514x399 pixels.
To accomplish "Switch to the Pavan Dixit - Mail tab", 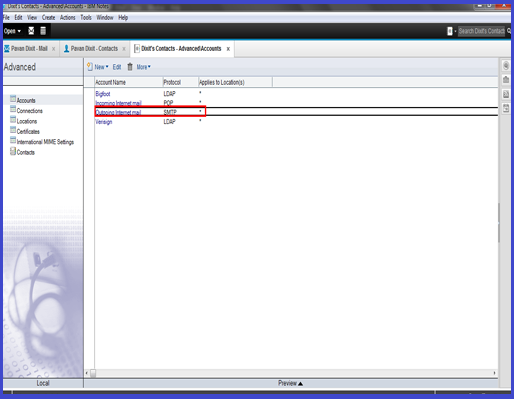I will [x=29, y=49].
